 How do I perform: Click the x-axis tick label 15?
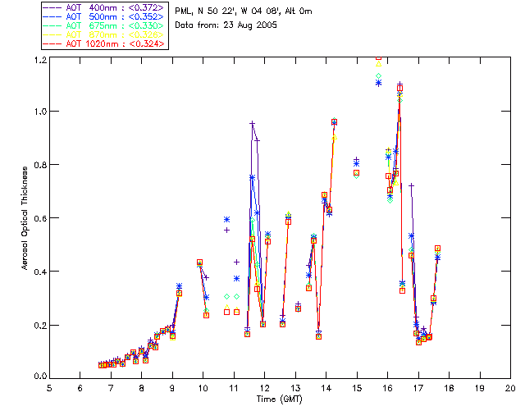pyautogui.click(x=357, y=388)
